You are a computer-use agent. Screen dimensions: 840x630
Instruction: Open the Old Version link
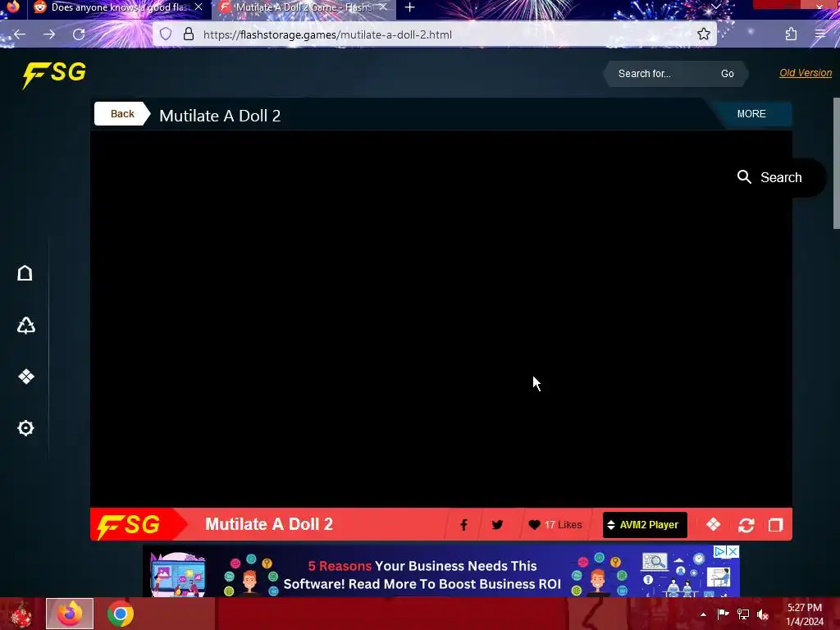806,73
